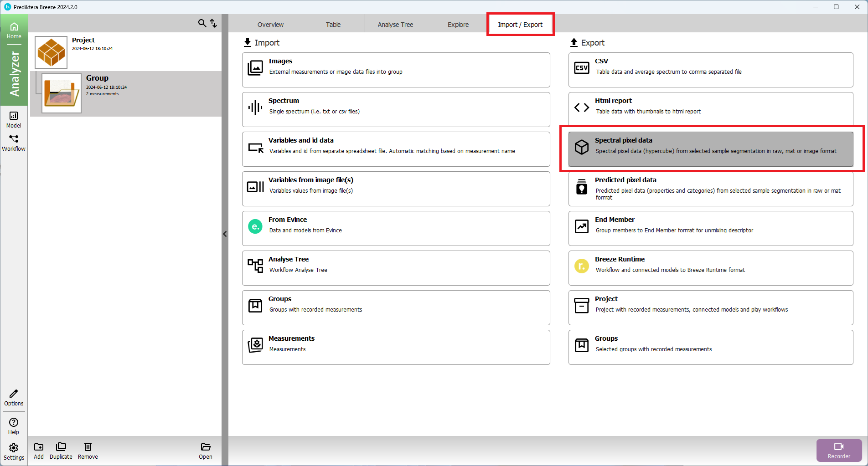Viewport: 868px width, 466px height.
Task: Click the Duplicate icon
Action: [x=61, y=451]
